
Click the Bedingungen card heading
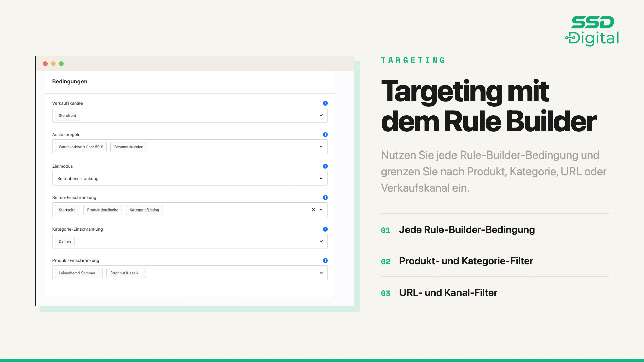70,82
